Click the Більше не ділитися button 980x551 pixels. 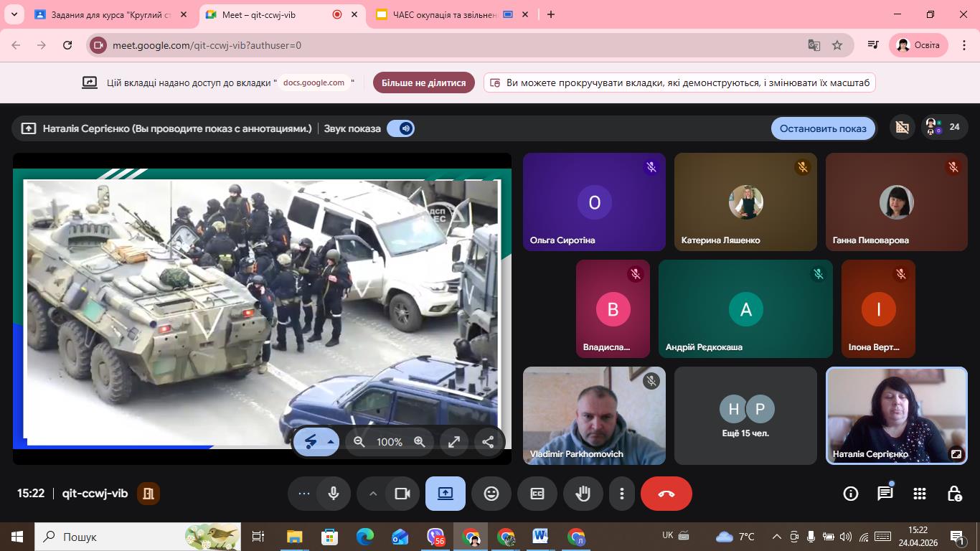pyautogui.click(x=423, y=83)
